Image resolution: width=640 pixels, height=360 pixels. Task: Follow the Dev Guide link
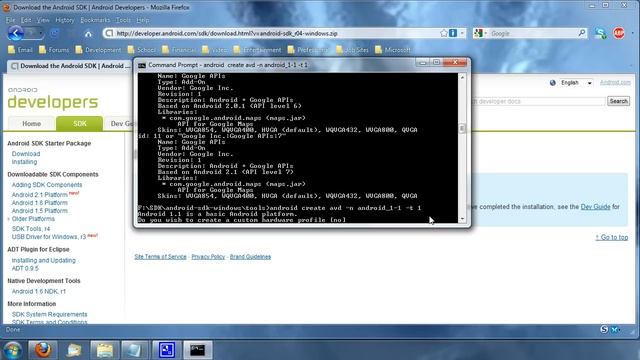(x=595, y=207)
